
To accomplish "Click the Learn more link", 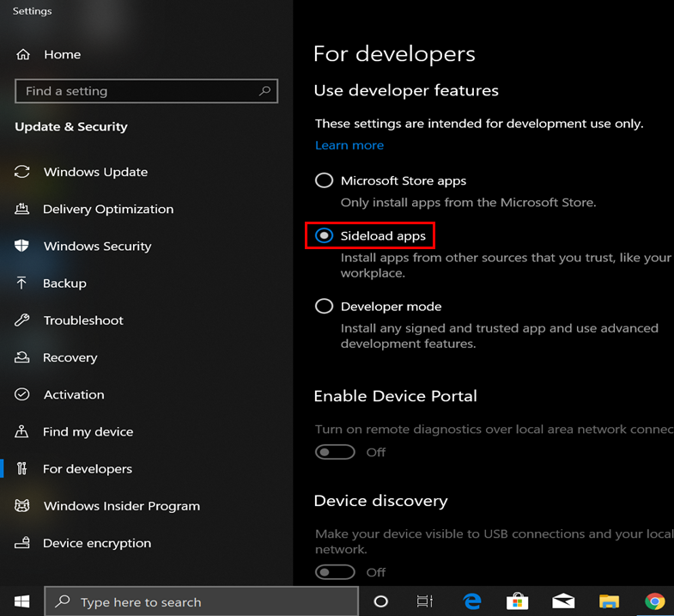I will click(x=349, y=145).
